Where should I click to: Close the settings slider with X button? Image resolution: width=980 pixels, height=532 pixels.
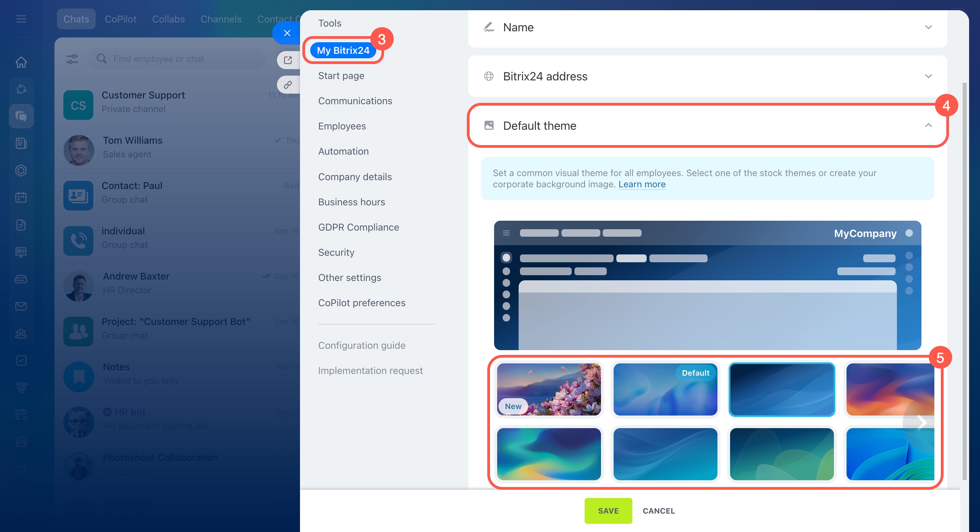(287, 33)
